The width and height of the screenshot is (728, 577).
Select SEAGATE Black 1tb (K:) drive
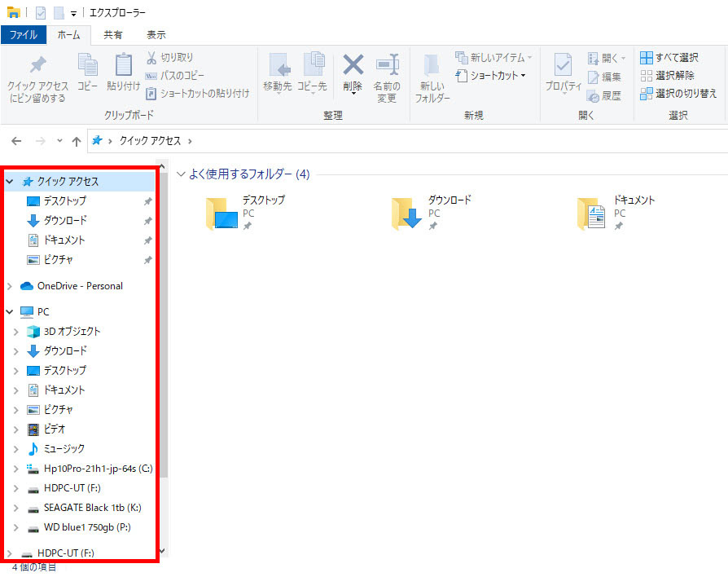pos(91,508)
